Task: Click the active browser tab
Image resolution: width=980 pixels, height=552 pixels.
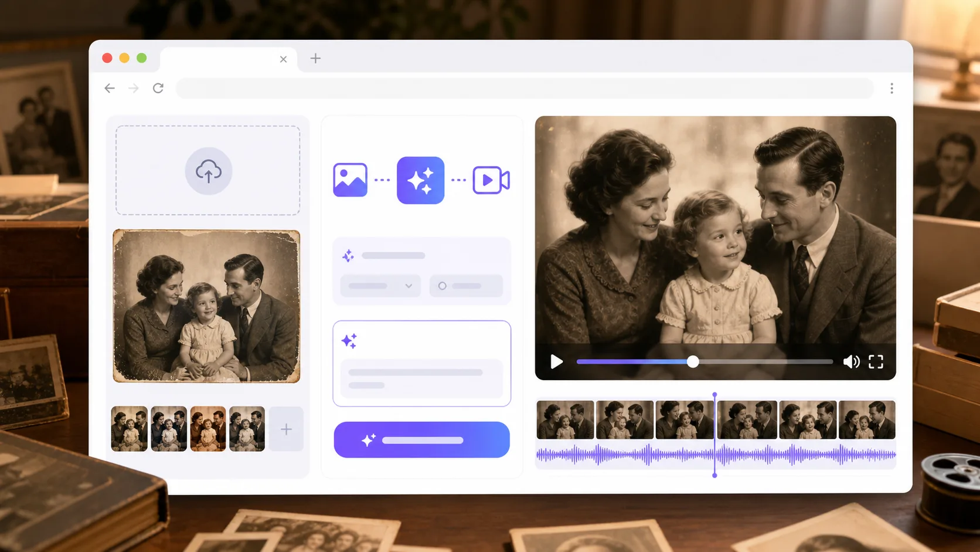Action: tap(229, 59)
